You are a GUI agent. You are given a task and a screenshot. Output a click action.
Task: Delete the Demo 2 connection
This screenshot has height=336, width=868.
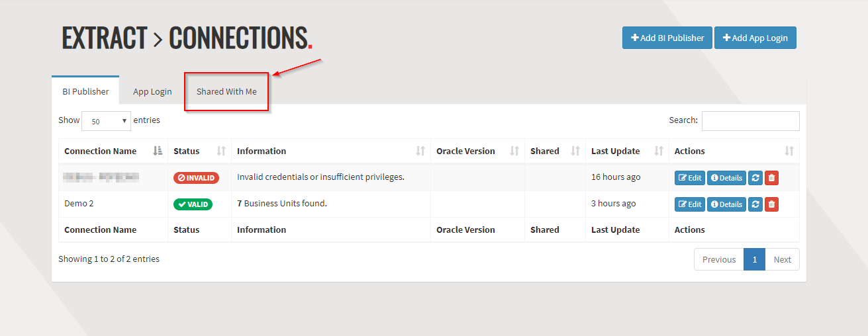[x=771, y=204]
